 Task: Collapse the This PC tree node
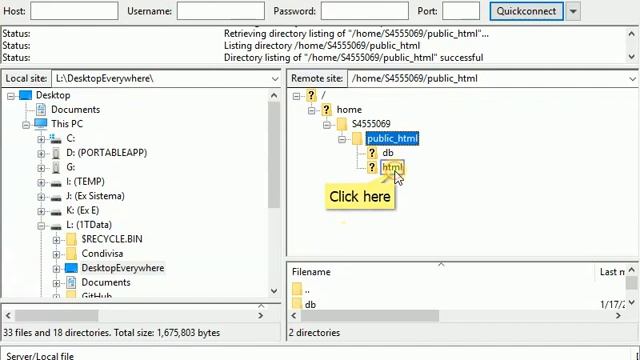click(26, 124)
